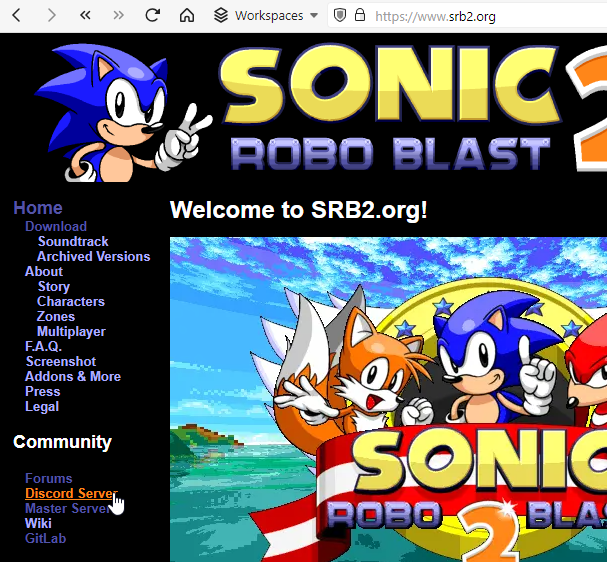The image size is (607, 562).
Task: Go to the Screenshot link
Action: click(61, 362)
